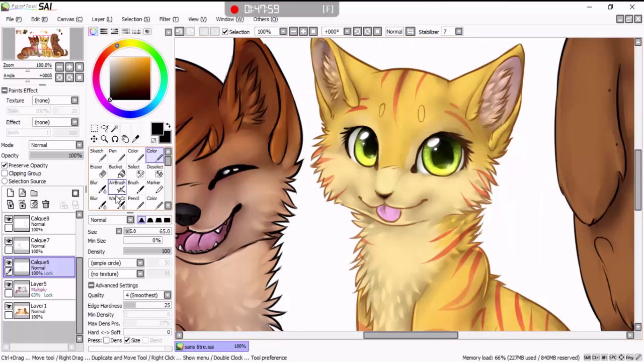Enable Clipping Group checkbox
This screenshot has width=644, height=362.
(5, 173)
